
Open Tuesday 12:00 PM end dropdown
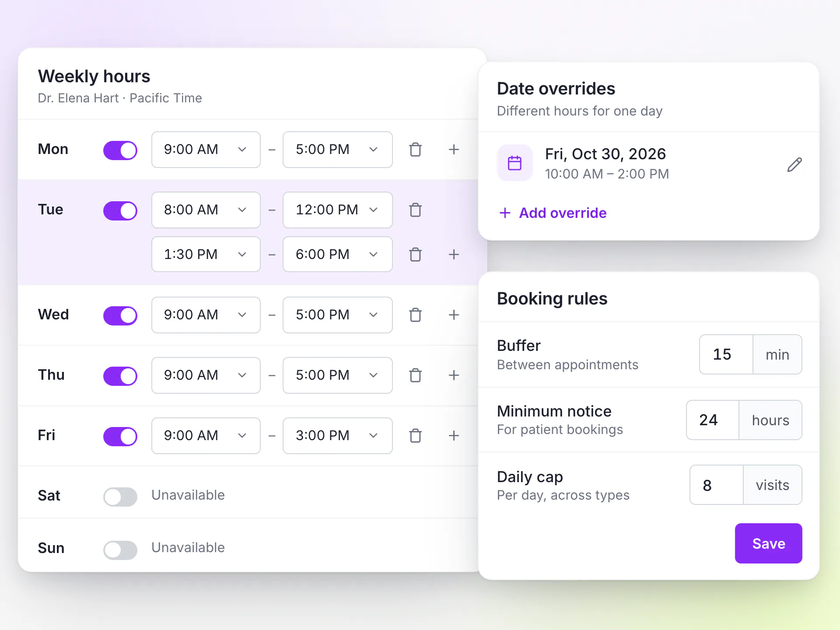click(337, 210)
